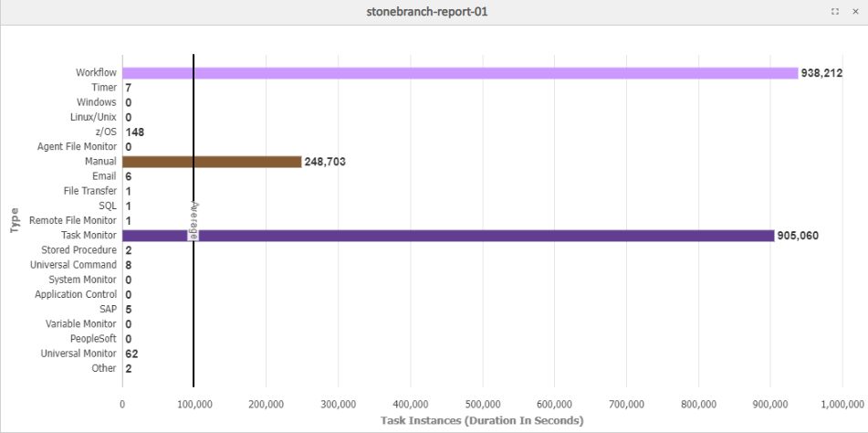Image resolution: width=868 pixels, height=433 pixels.
Task: Click the Average marker label
Action: (193, 220)
